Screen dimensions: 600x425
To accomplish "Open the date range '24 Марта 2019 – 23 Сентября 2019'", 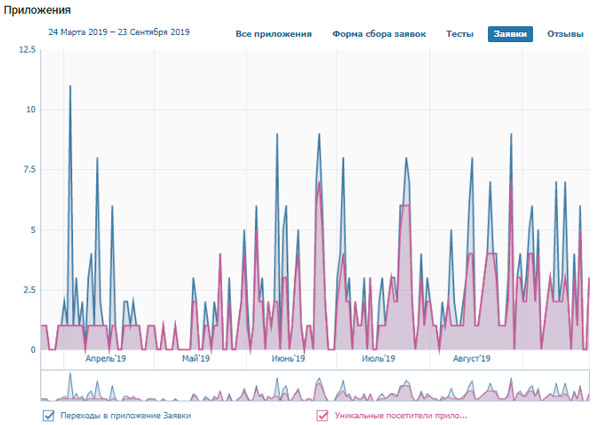I will point(119,33).
